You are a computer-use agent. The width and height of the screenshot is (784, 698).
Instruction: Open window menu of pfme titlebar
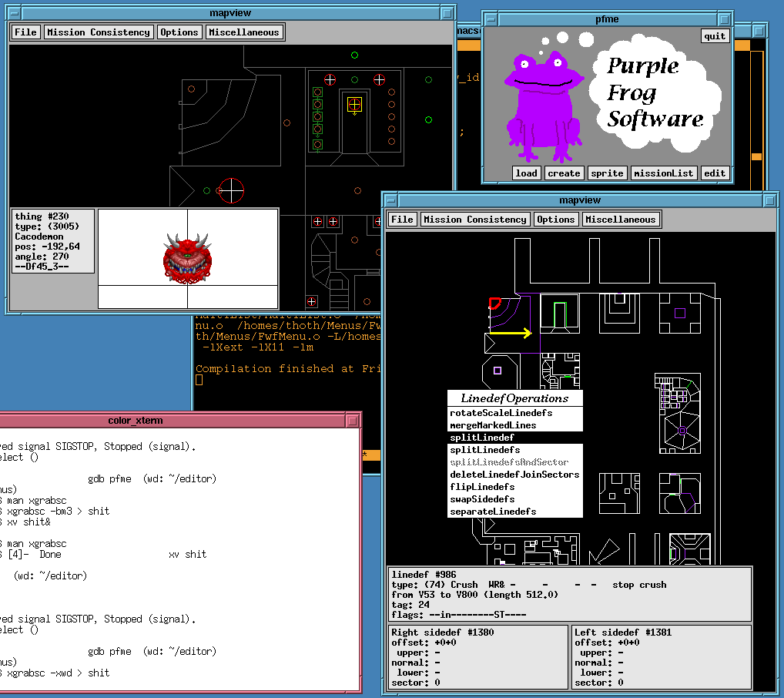(x=492, y=18)
